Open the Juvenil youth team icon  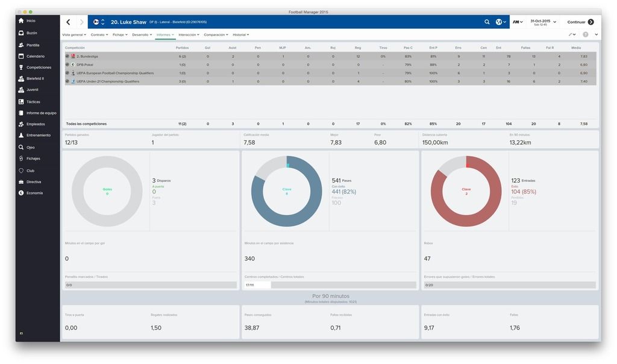pyautogui.click(x=21, y=90)
